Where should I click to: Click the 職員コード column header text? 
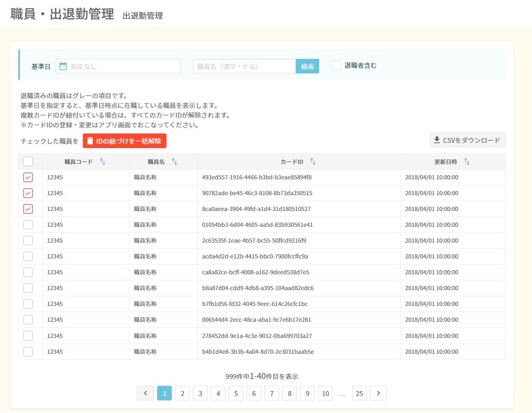78,161
